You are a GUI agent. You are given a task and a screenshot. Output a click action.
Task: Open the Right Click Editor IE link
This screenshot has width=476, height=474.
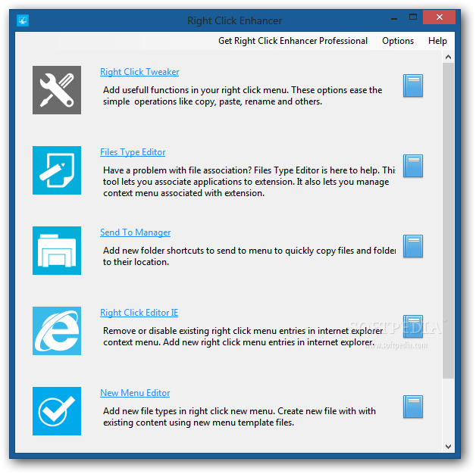pos(139,313)
